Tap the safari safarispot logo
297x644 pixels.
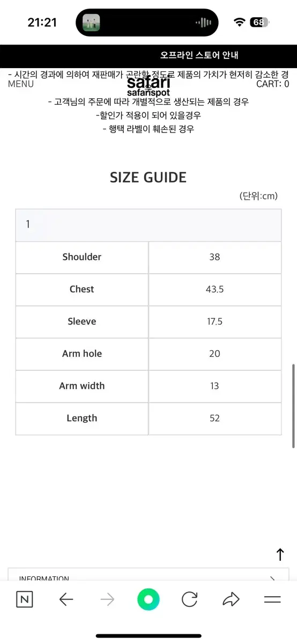(x=148, y=86)
